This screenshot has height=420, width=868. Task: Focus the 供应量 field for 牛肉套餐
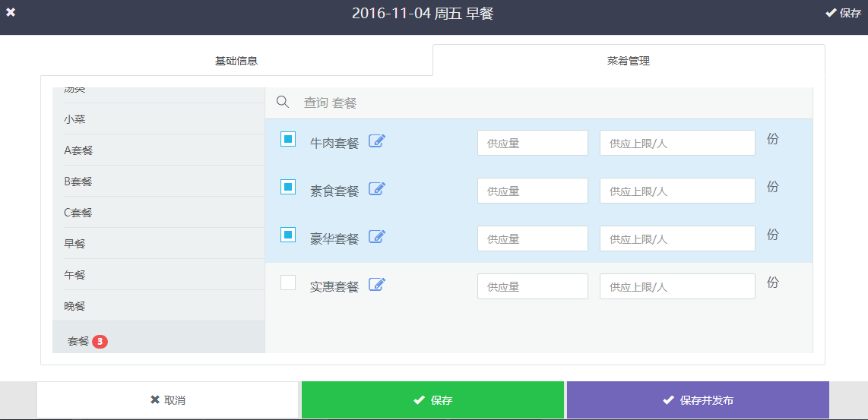(532, 143)
